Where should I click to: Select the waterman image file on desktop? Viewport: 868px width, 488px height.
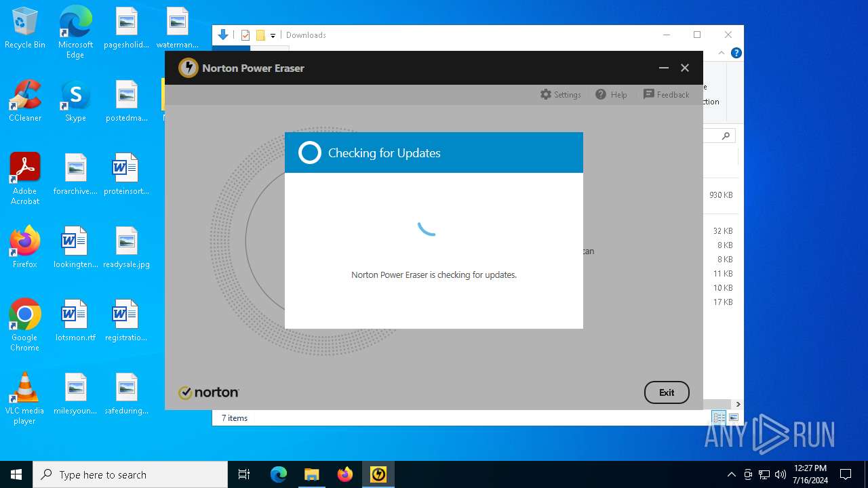point(177,28)
